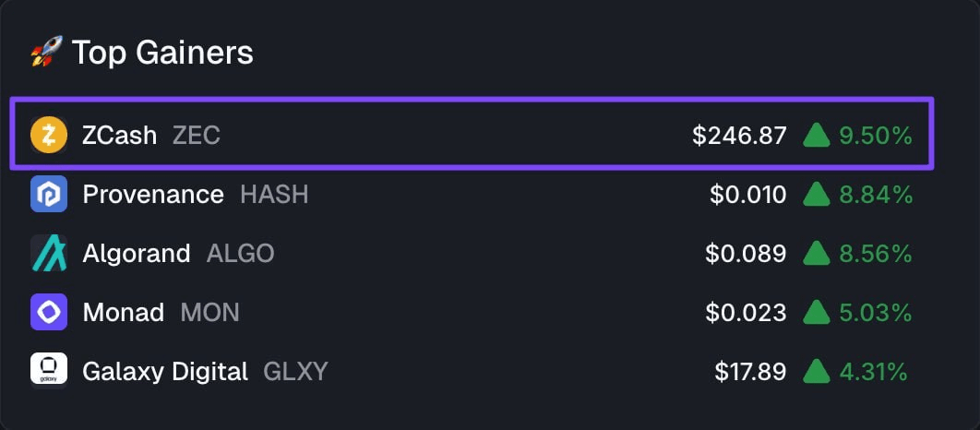Click the Monad purple logo icon
Image resolution: width=980 pixels, height=430 pixels.
[49, 313]
